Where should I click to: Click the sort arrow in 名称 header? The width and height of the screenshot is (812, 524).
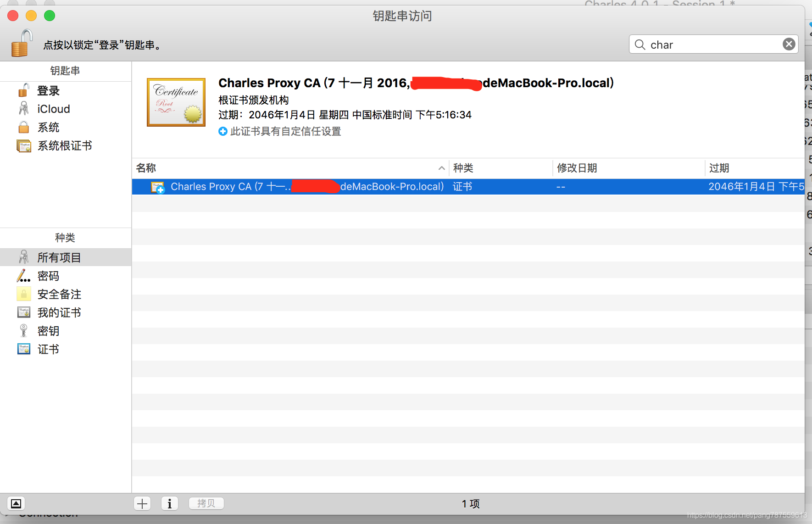pyautogui.click(x=442, y=168)
